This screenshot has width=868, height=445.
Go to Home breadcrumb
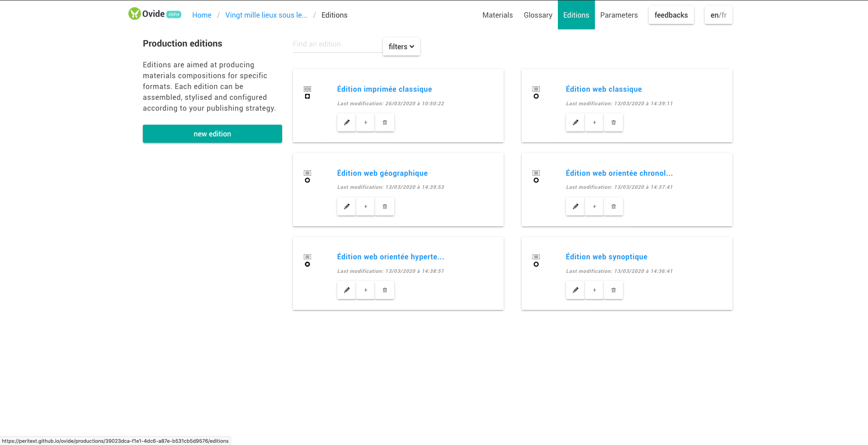202,15
